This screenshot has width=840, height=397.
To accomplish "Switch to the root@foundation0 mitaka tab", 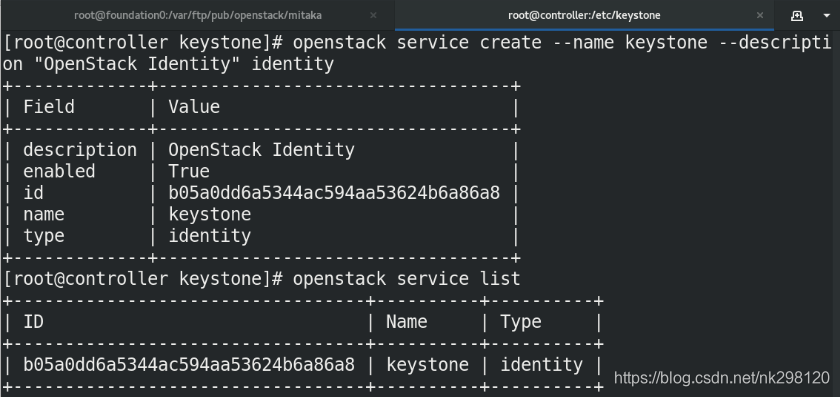I will tap(198, 15).
